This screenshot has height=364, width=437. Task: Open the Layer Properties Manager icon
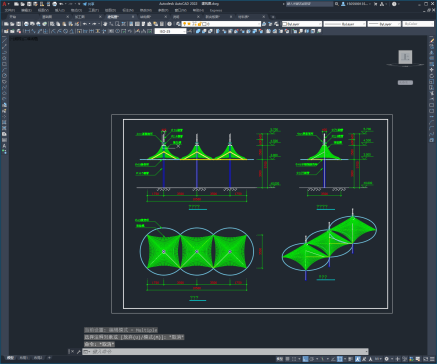(178, 24)
